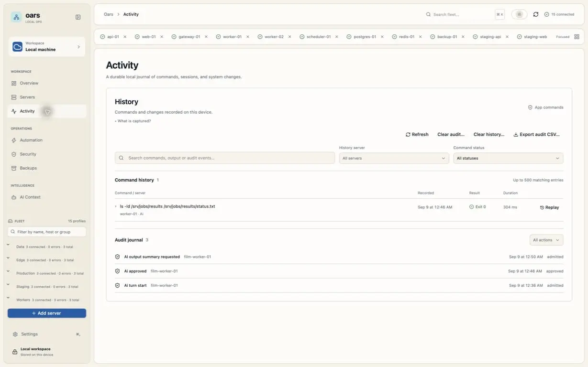The image size is (588, 367).
Task: Open the Backups section
Action: coord(46,168)
